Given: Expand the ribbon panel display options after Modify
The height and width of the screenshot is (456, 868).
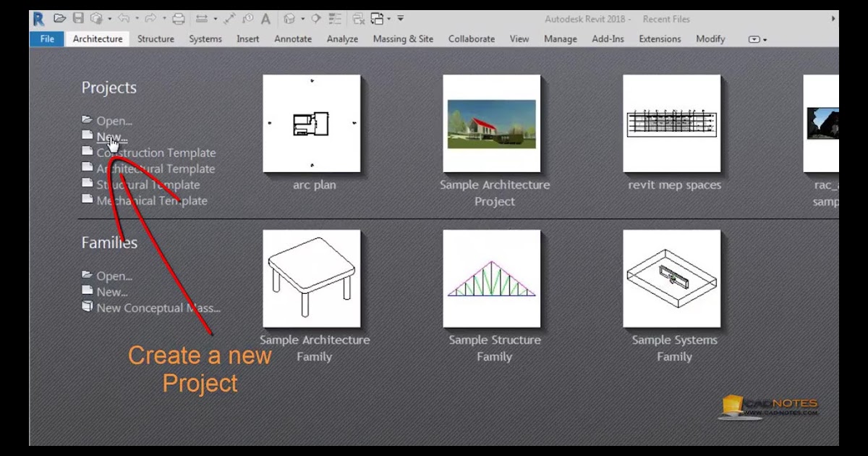Looking at the screenshot, I should pos(757,39).
